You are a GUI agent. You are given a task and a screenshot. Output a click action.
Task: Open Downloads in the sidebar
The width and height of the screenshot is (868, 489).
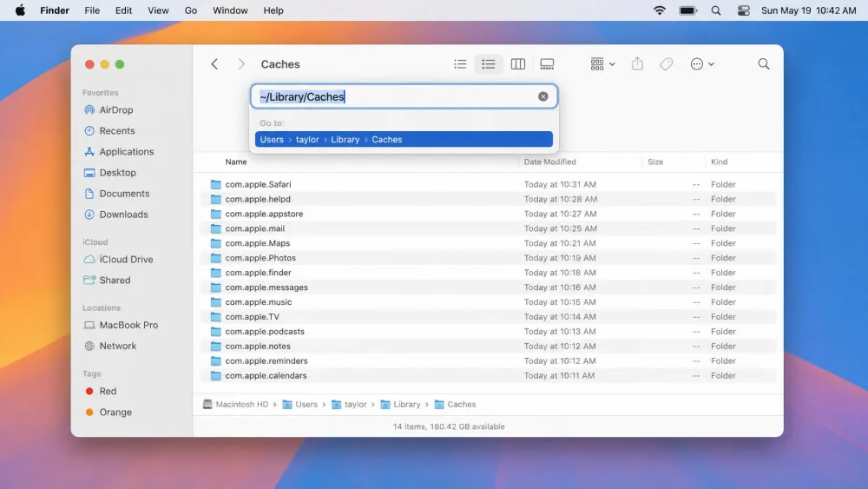[123, 215]
